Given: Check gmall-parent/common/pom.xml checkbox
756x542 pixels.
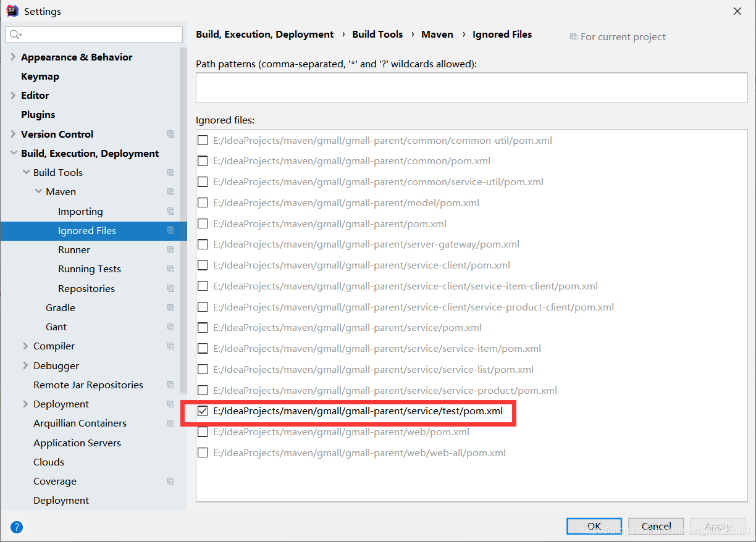Looking at the screenshot, I should (203, 161).
